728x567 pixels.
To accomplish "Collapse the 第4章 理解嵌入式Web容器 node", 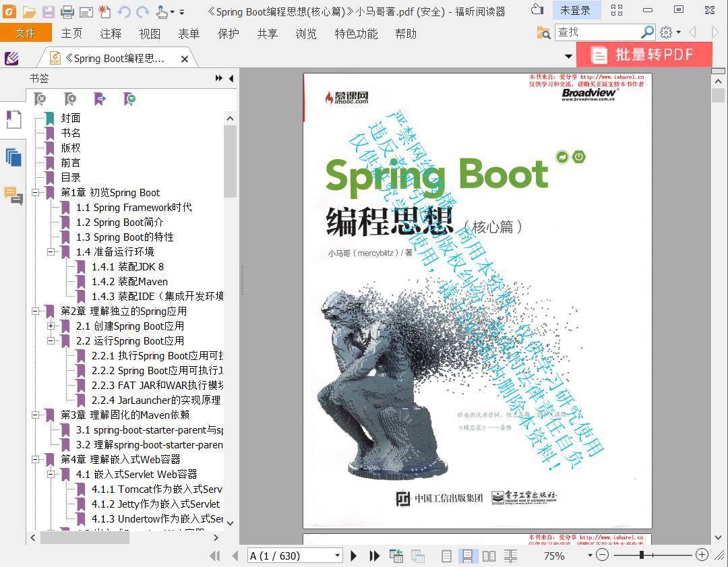I will 35,460.
